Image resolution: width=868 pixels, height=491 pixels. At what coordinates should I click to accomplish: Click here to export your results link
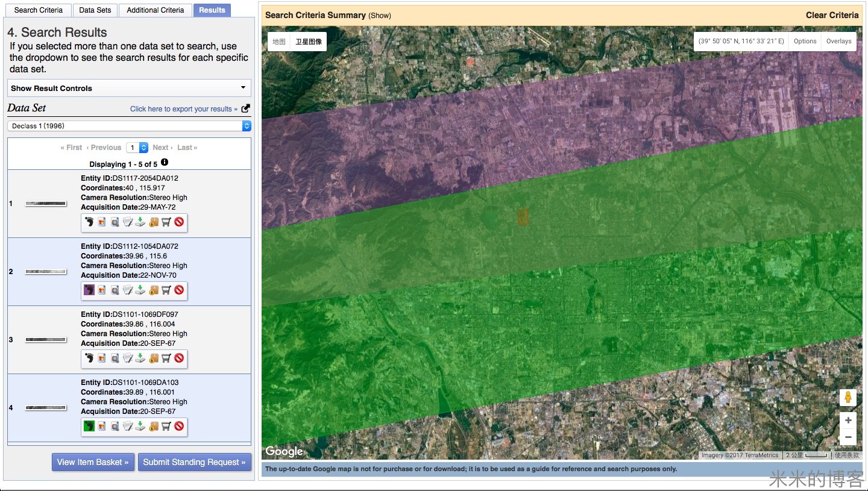click(184, 109)
